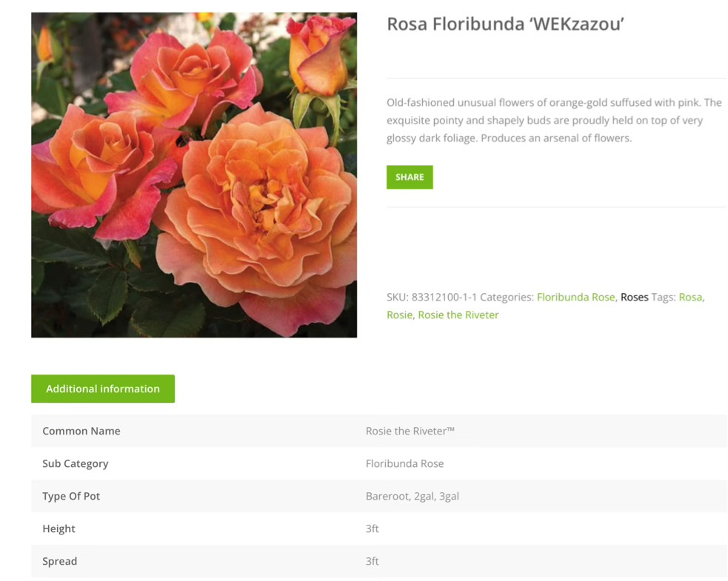Viewport: 728px width, 581px height.
Task: Click the Common Name row label
Action: 81,431
